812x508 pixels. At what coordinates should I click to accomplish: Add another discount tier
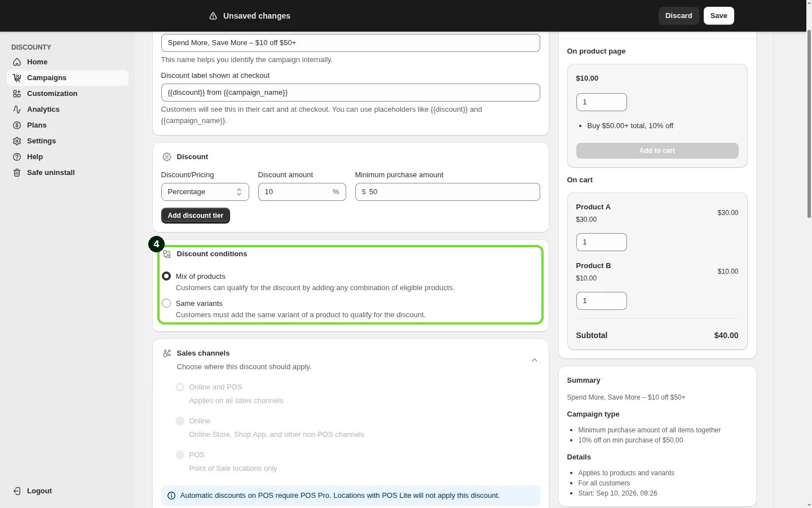coord(196,216)
